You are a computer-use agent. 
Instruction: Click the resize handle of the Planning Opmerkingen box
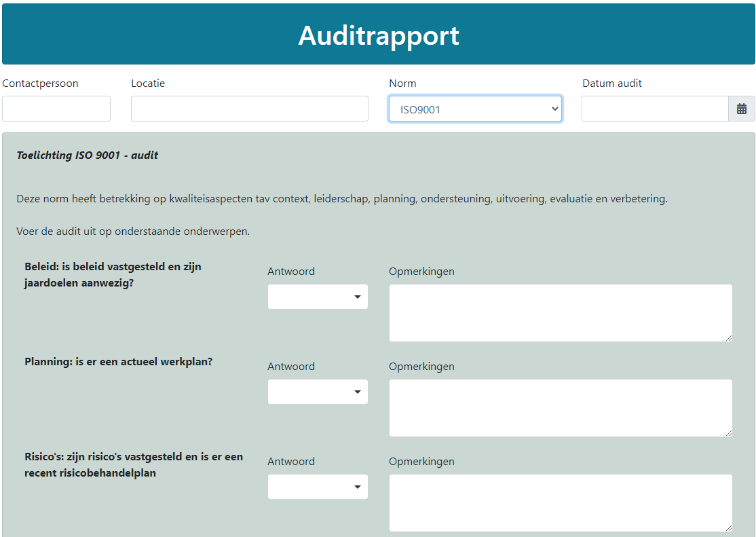[728, 433]
